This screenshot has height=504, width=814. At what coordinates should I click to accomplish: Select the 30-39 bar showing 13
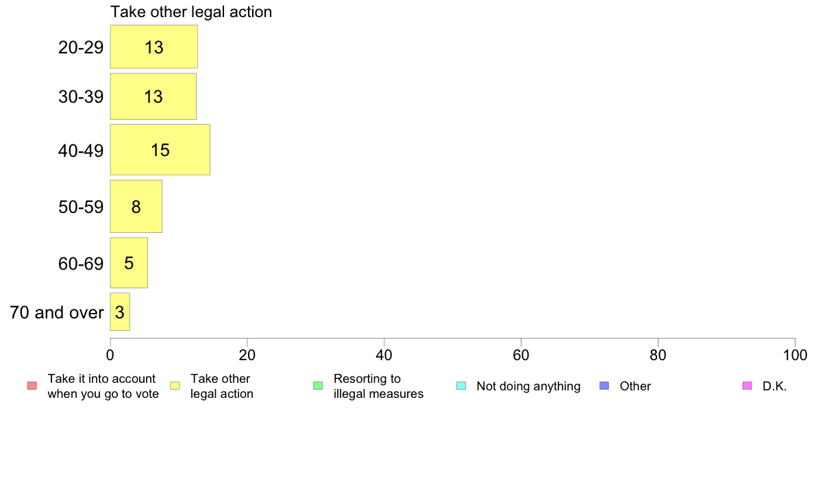click(x=153, y=97)
